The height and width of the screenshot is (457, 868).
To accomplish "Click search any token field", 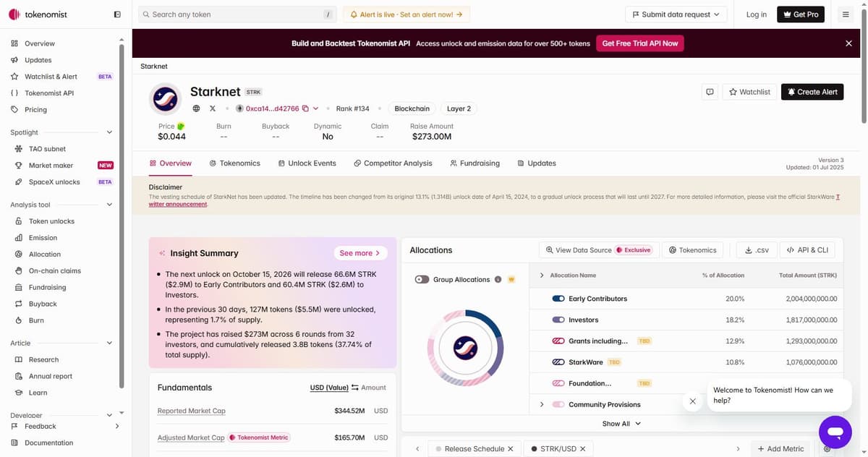I will coord(237,14).
